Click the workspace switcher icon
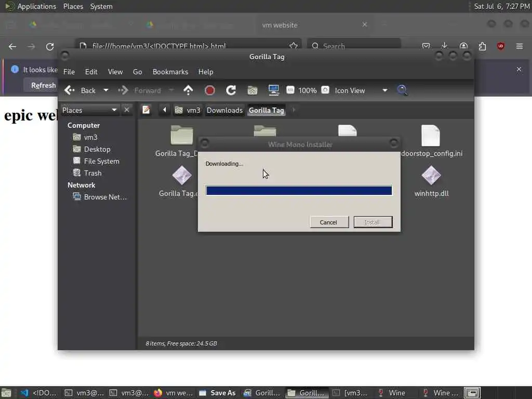This screenshot has width=532, height=399. point(472,393)
